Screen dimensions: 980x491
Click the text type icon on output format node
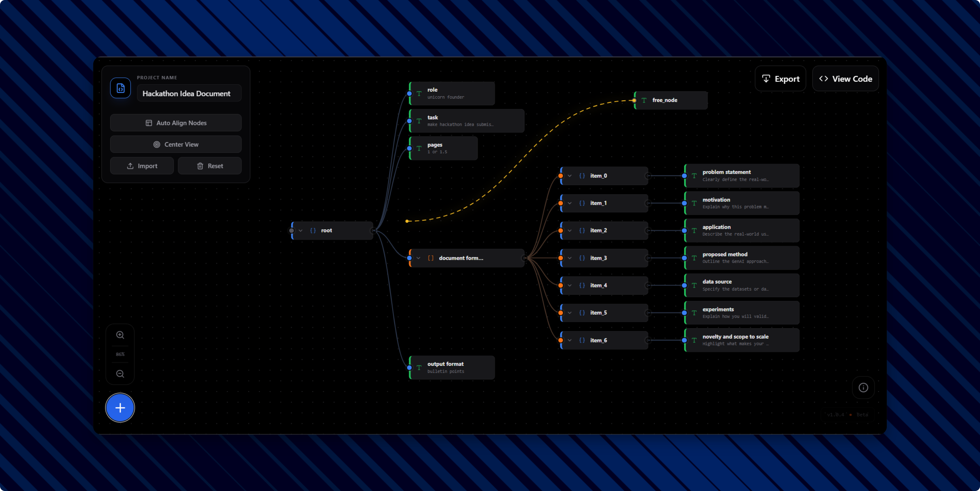(x=419, y=367)
